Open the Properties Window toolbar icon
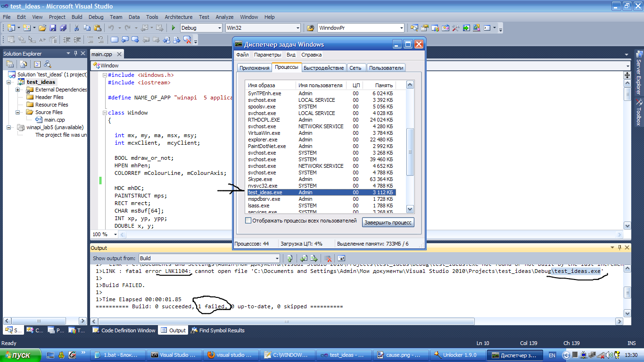The image size is (644, 362). coord(424,28)
